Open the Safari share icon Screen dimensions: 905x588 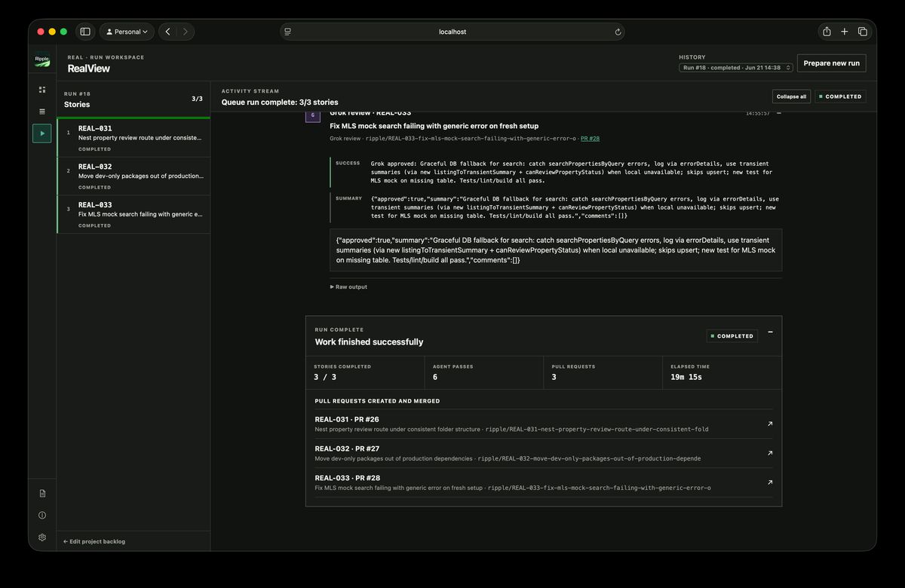click(827, 32)
